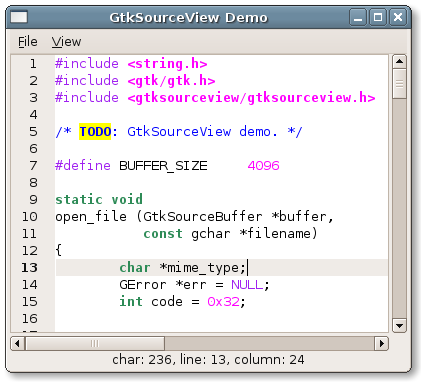421x382 pixels.
Task: Click the horizontal scrollbar right arrow
Action: click(x=382, y=343)
